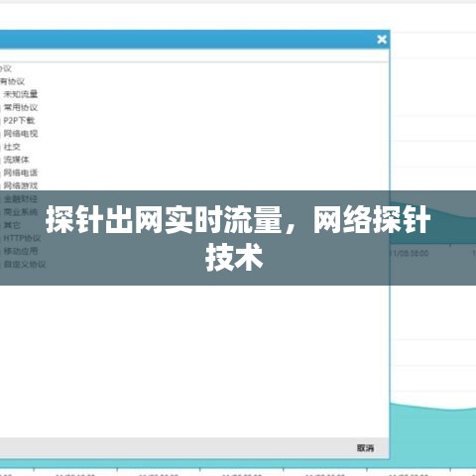
Task: Select the 其它 entry
Action: 12,225
